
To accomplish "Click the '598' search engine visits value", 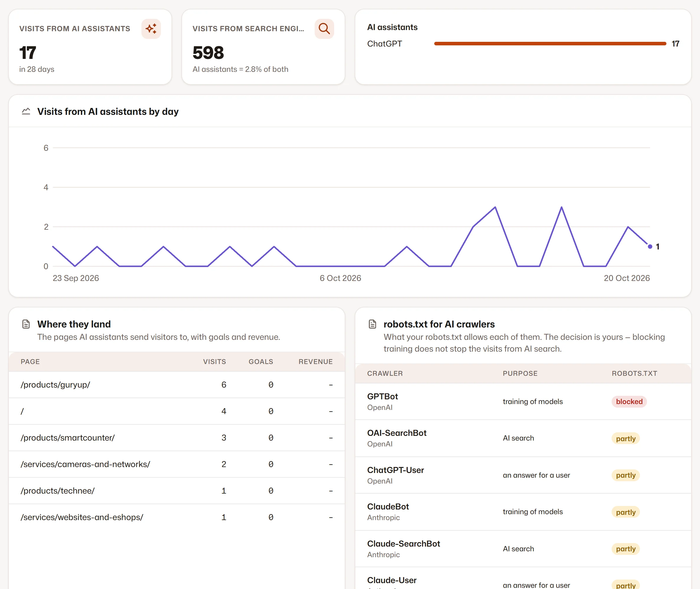I will point(208,53).
